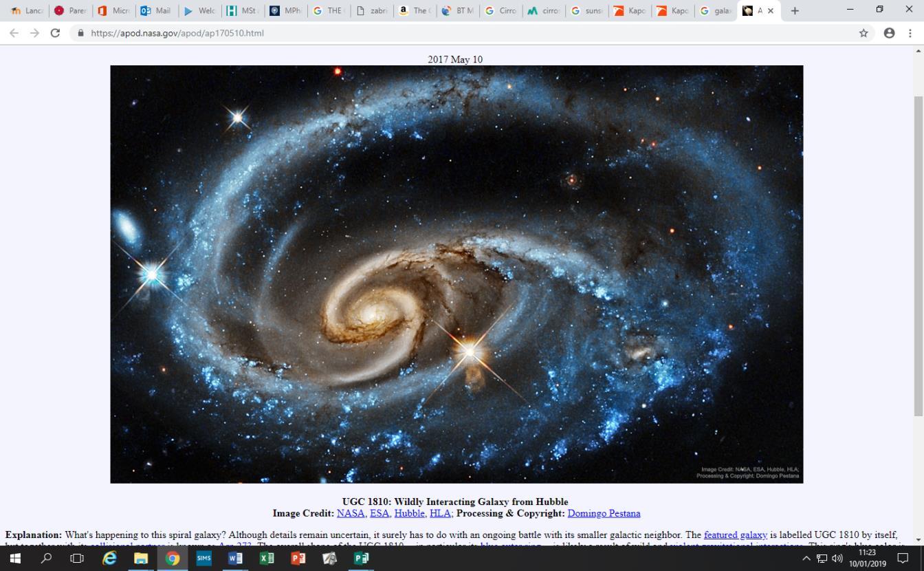Select the date text '2017 May 10'
This screenshot has width=924, height=571.
pyautogui.click(x=455, y=59)
